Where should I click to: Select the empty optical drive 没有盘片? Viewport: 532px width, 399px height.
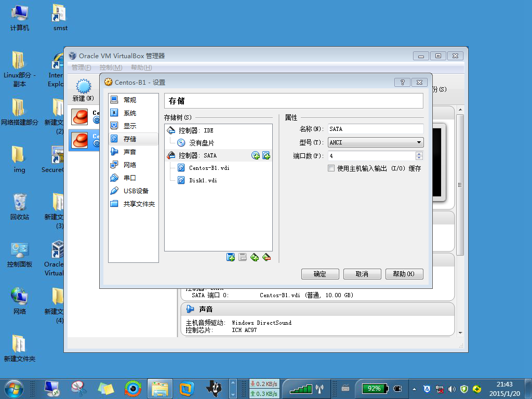(218, 143)
